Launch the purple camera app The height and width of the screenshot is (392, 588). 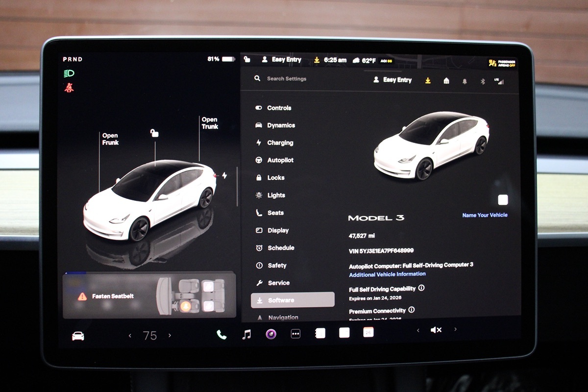point(271,334)
